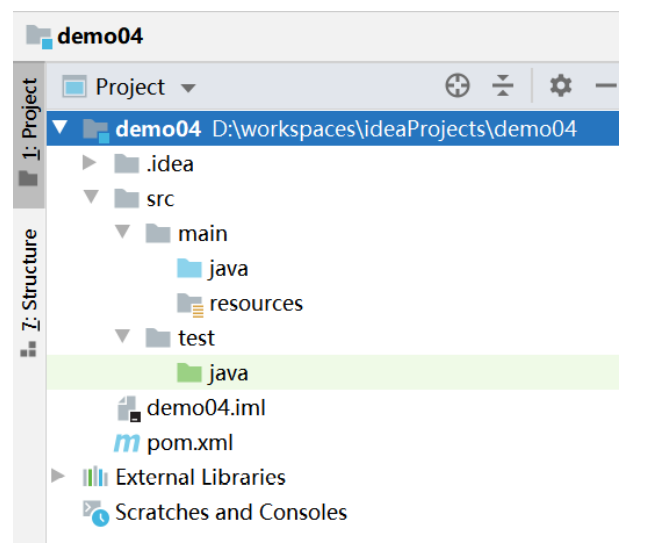Click the .idea folder icon

click(x=127, y=164)
